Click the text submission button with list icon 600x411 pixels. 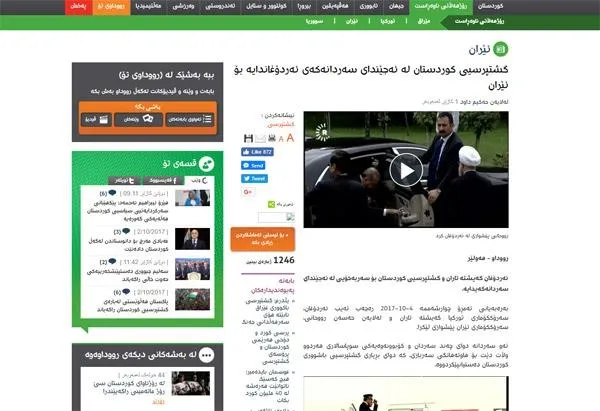point(190,119)
